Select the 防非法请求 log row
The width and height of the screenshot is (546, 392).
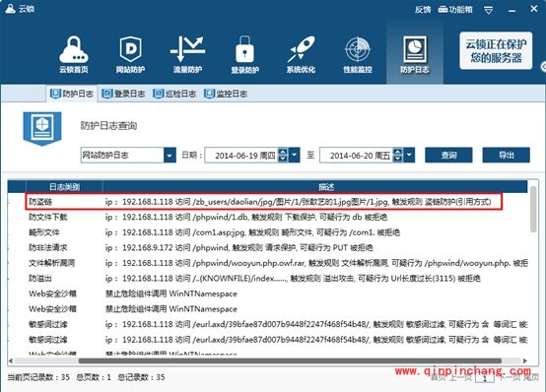267,247
